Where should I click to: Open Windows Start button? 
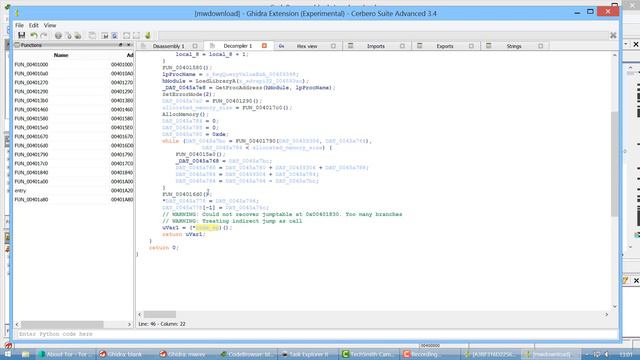click(7, 354)
